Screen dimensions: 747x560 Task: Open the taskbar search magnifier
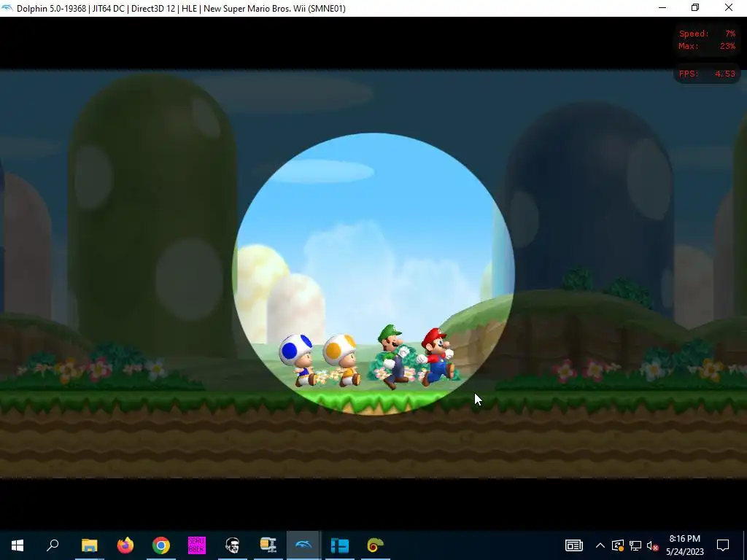click(53, 545)
